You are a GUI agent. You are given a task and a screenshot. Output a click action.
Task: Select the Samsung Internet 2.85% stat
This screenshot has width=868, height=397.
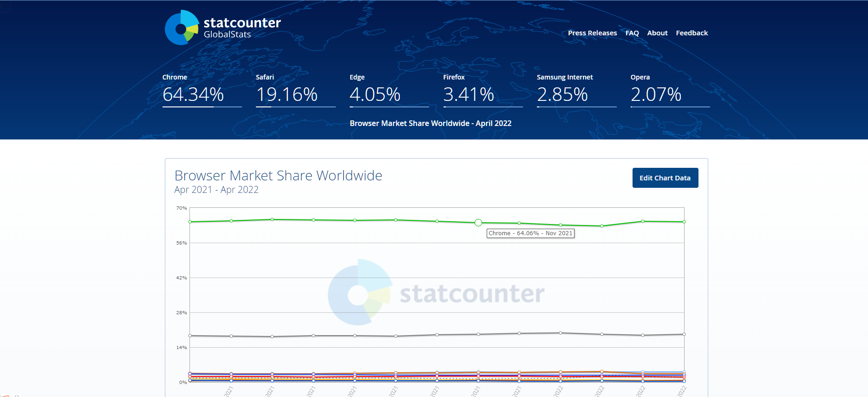[562, 94]
